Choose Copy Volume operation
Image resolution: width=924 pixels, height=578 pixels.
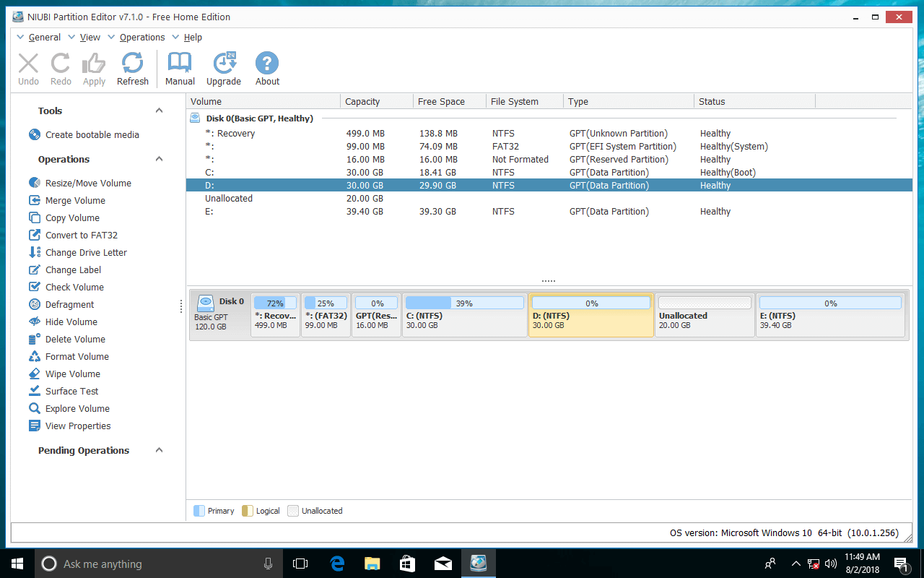(x=64, y=217)
